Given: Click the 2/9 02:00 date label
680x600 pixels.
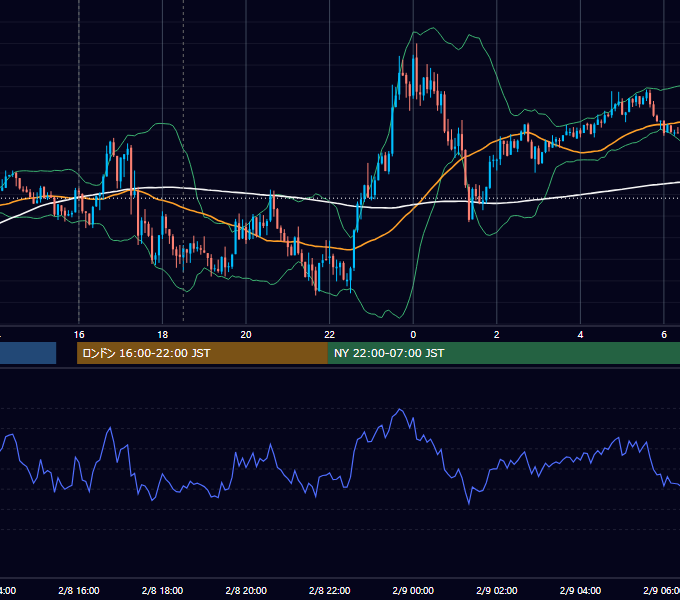Looking at the screenshot, I should (x=497, y=590).
